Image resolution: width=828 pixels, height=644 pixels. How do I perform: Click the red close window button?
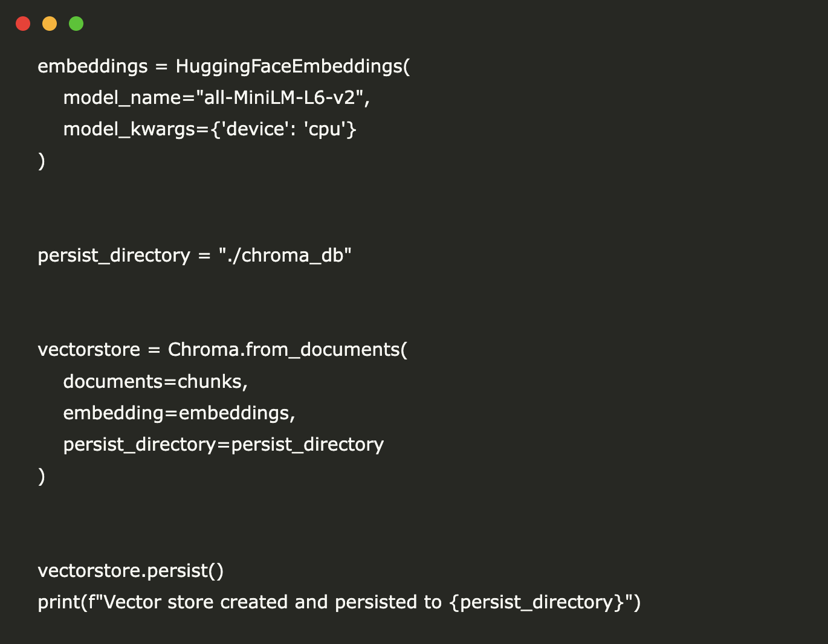coord(23,24)
